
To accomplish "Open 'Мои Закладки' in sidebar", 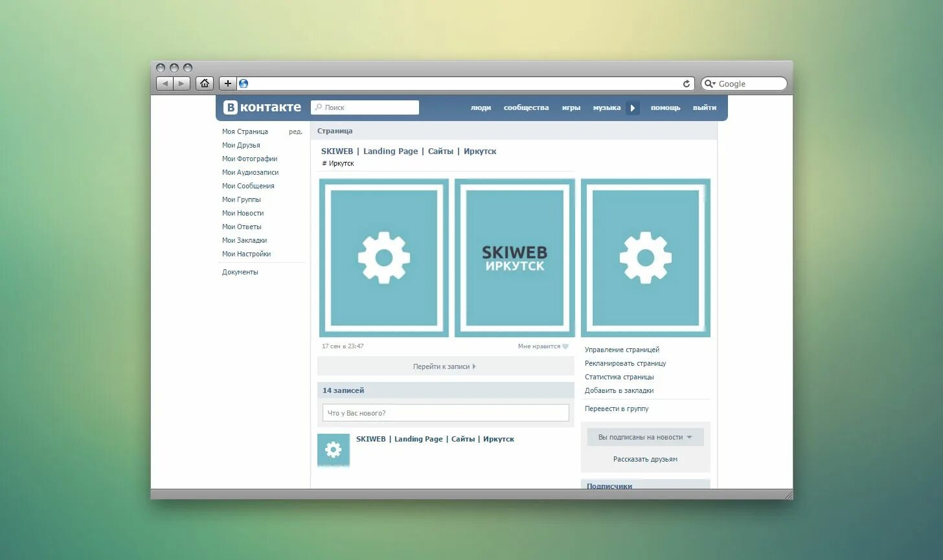I will click(244, 240).
